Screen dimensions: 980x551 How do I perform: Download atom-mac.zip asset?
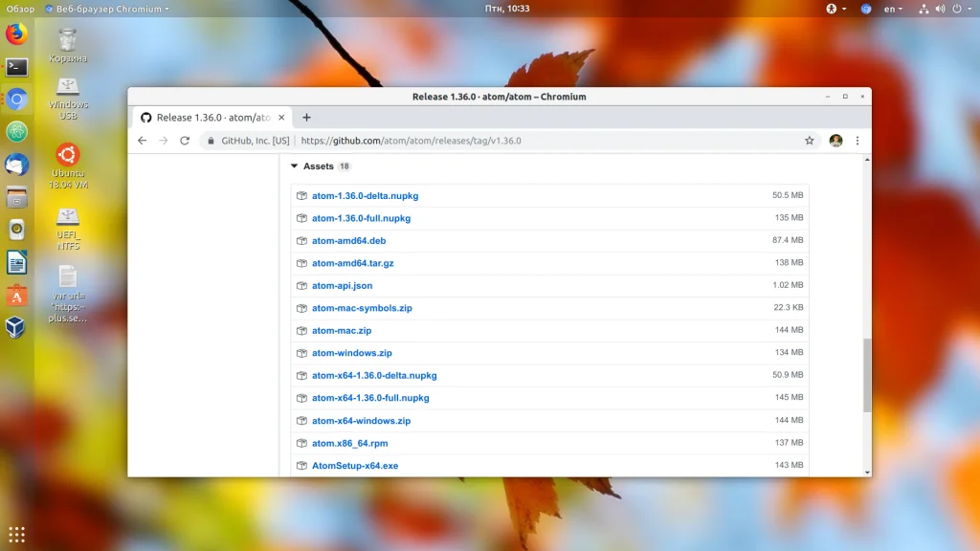[342, 330]
